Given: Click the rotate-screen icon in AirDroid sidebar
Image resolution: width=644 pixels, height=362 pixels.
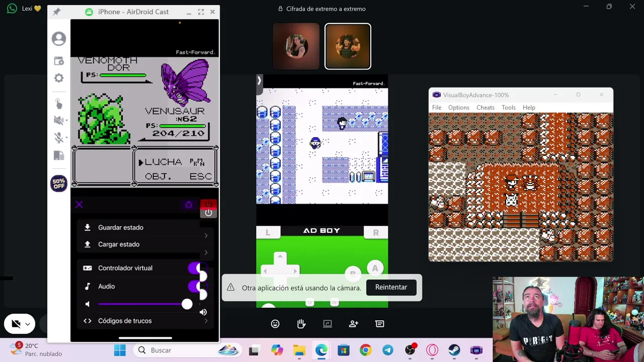Looking at the screenshot, I should pyautogui.click(x=59, y=155).
